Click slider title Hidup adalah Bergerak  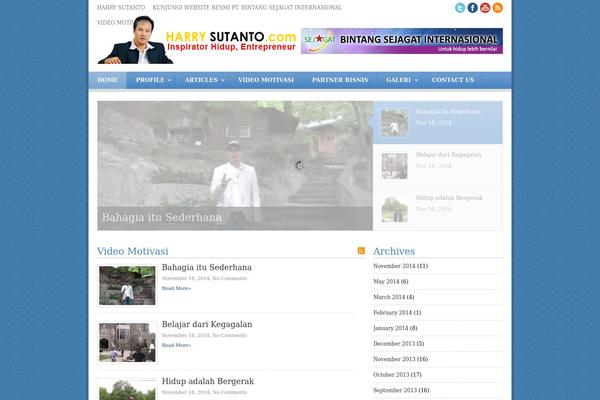(x=449, y=198)
